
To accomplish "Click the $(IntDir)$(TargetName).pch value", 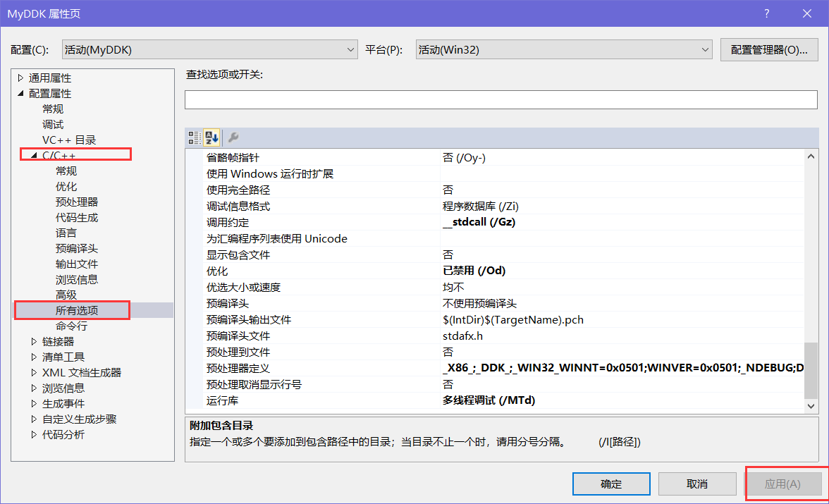I will 513,320.
